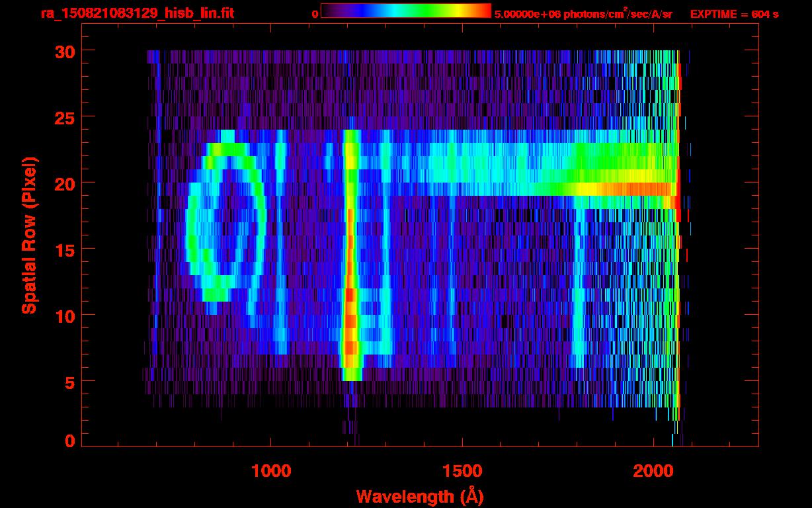Click the ra_150821083129_hisb_lin.fit file title
Screen dimensions: 812x508
137,13
